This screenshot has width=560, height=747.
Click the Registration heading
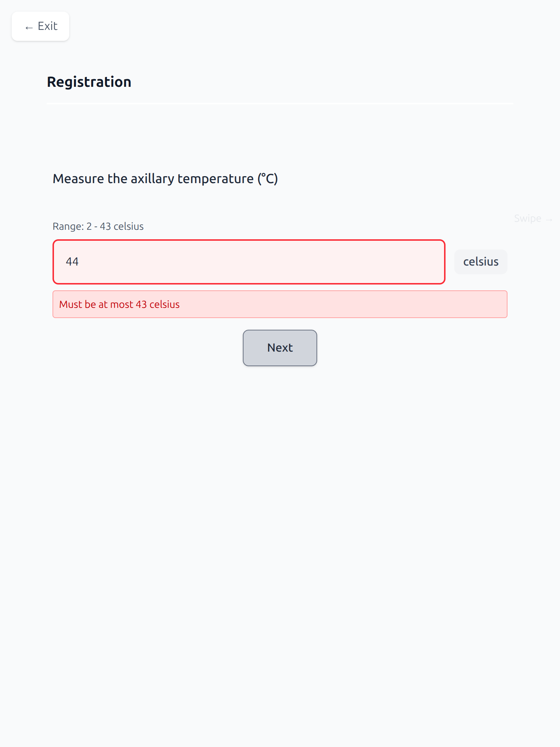point(89,81)
